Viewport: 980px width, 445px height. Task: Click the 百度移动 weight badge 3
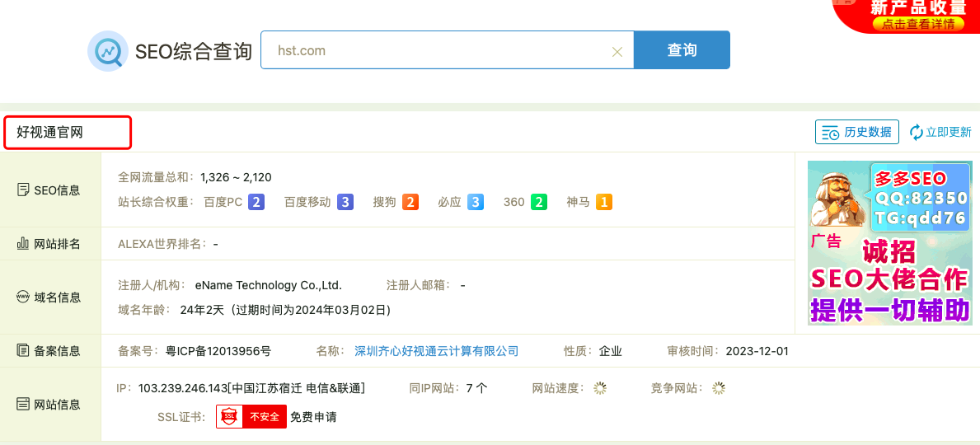345,202
